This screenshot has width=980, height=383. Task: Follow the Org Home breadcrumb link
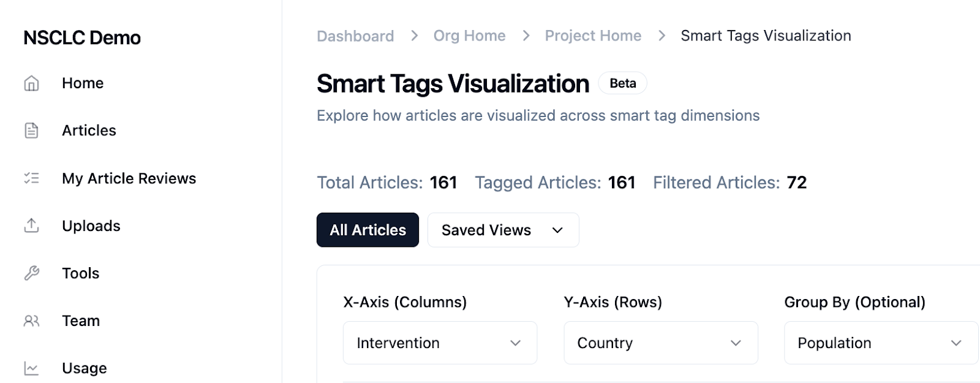point(469,36)
